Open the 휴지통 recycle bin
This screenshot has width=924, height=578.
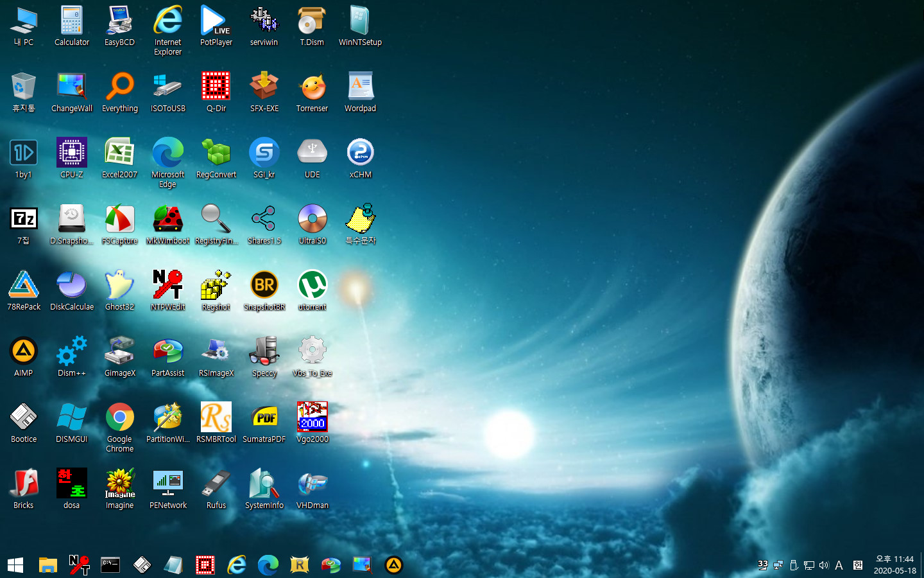[x=24, y=92]
